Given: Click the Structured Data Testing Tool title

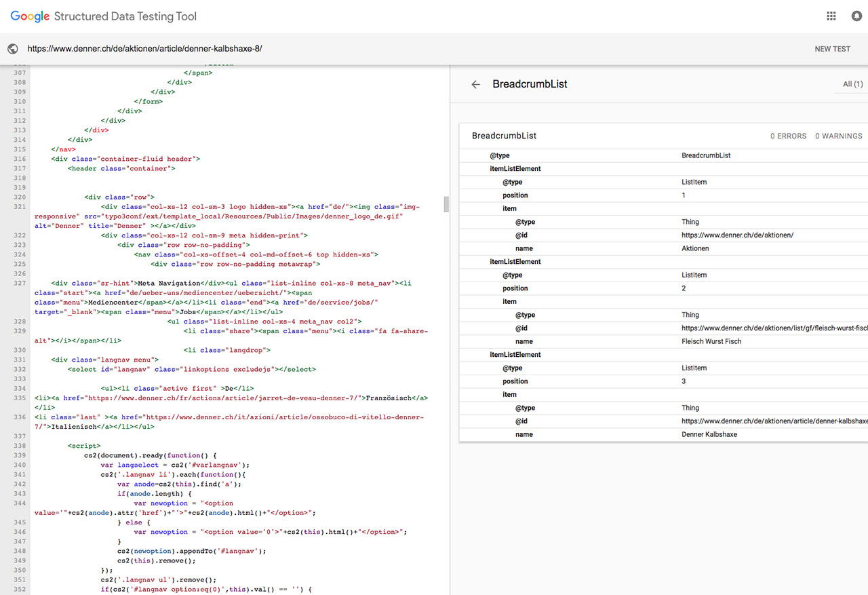Looking at the screenshot, I should (125, 16).
